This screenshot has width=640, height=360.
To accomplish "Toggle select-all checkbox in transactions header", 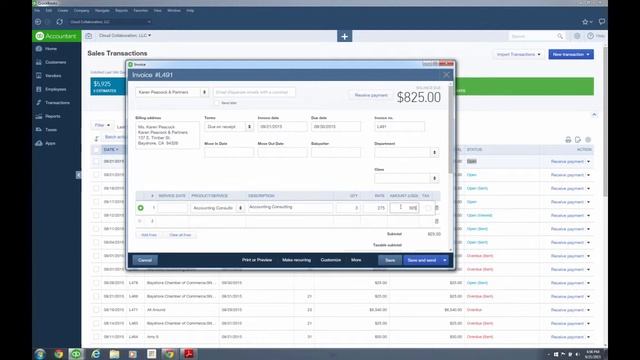I will [96, 150].
